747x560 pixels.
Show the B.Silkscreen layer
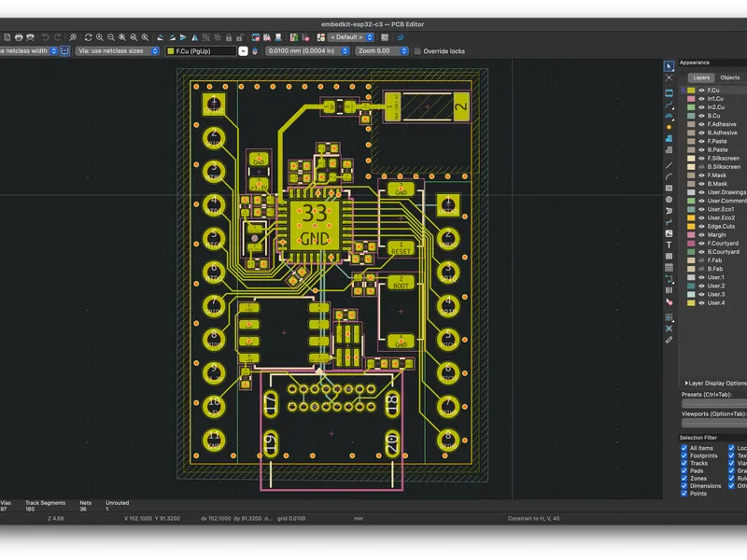(x=701, y=167)
